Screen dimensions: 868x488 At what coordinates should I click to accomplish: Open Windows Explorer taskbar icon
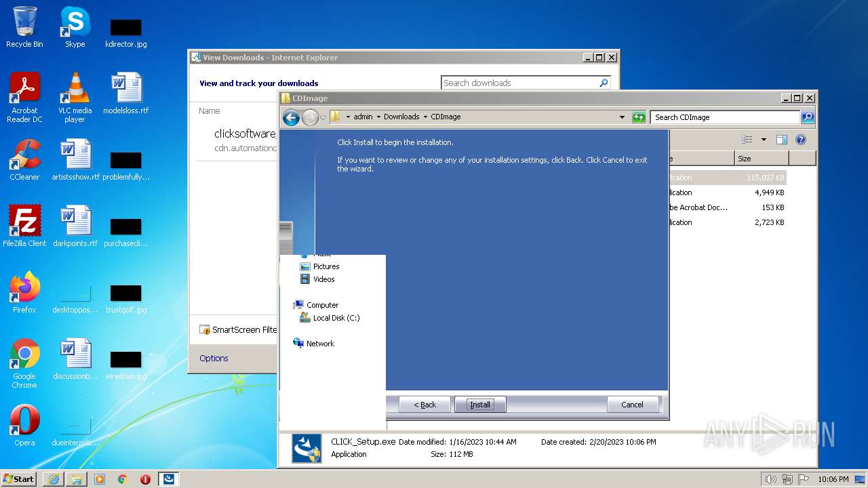tap(77, 479)
